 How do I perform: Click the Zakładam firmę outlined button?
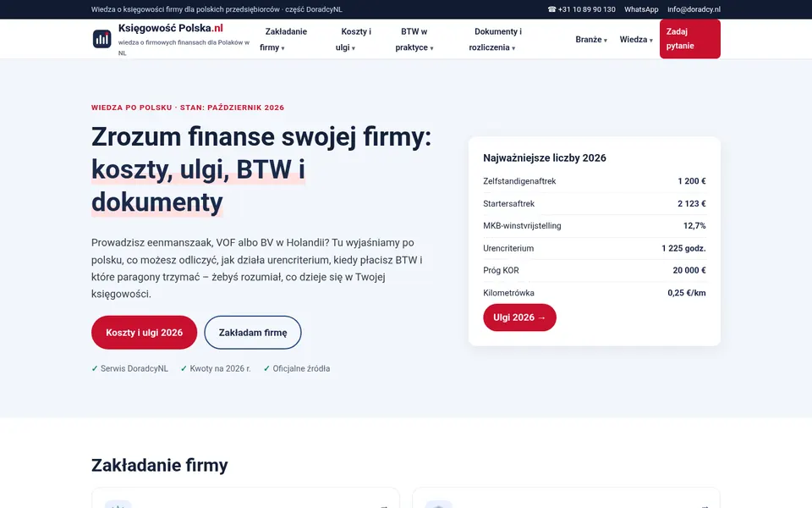coord(253,332)
